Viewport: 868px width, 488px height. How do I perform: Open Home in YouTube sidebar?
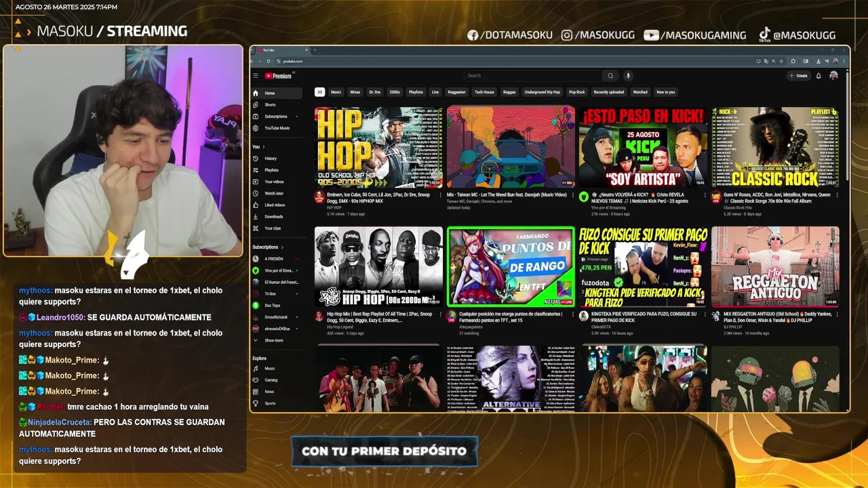277,93
